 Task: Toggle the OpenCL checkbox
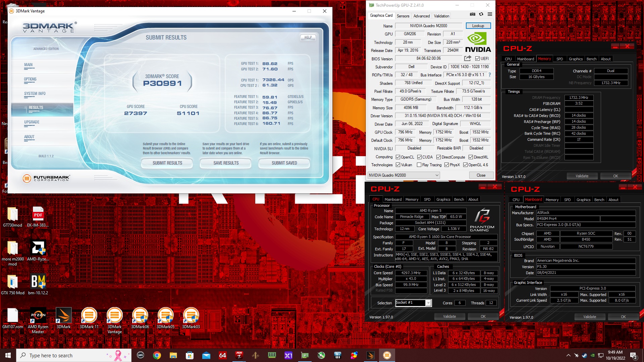click(398, 157)
